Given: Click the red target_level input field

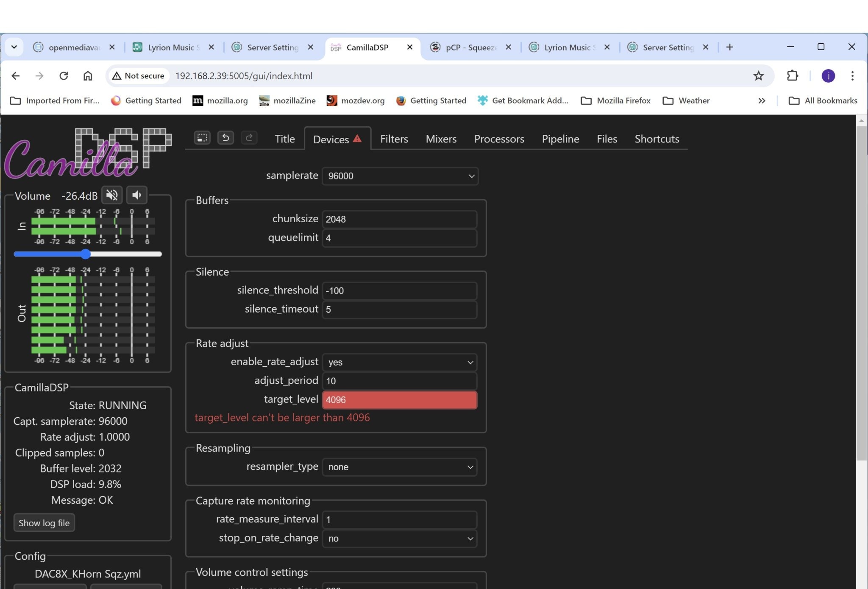Looking at the screenshot, I should click(x=400, y=400).
